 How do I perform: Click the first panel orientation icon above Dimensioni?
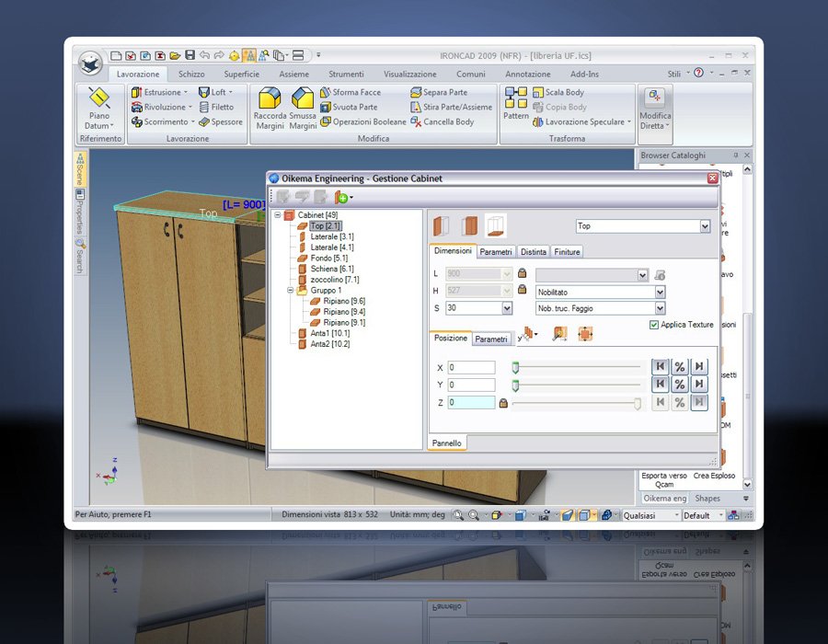442,226
